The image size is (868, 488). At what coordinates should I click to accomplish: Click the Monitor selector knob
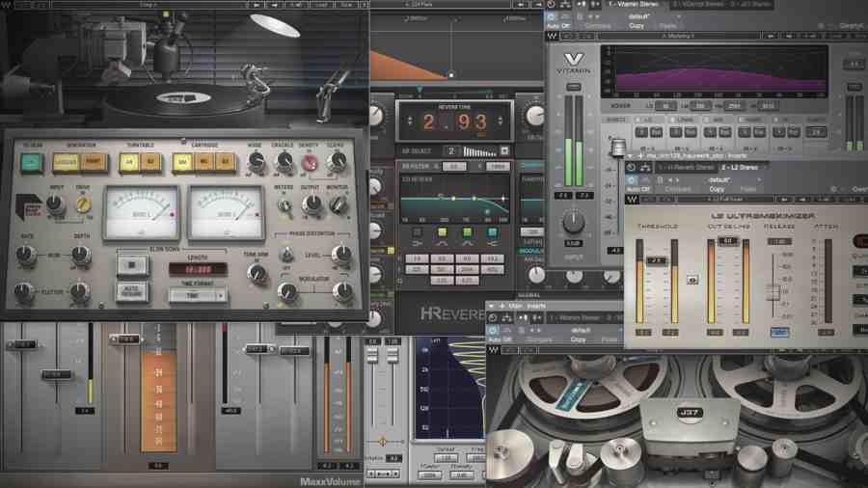click(x=338, y=204)
